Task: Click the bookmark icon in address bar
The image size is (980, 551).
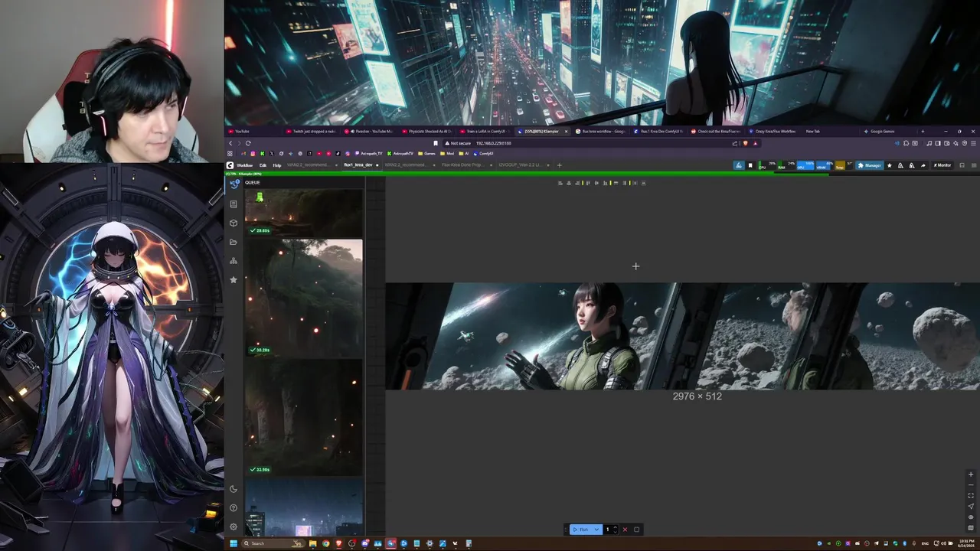Action: tap(436, 143)
